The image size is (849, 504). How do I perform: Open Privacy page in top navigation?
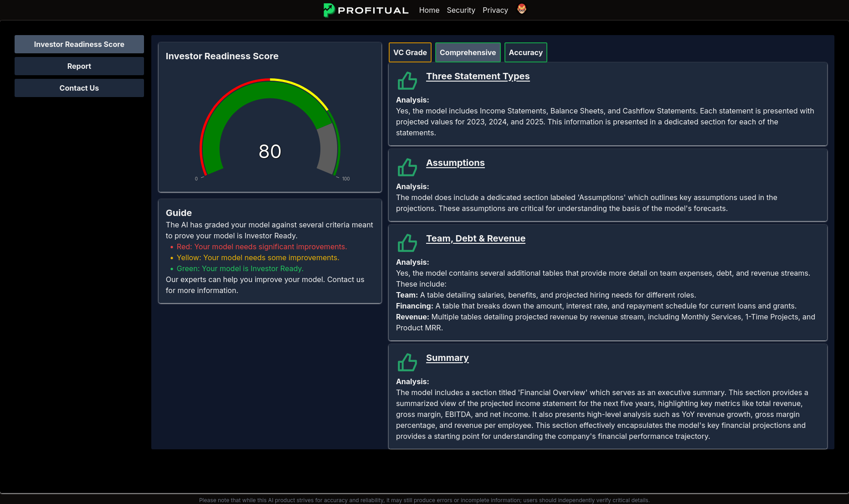[x=495, y=10]
